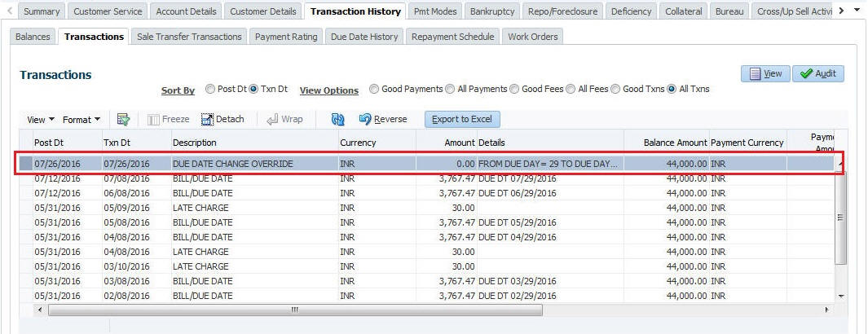Switch to Account Details tab
The width and height of the screenshot is (868, 334).
(187, 11)
